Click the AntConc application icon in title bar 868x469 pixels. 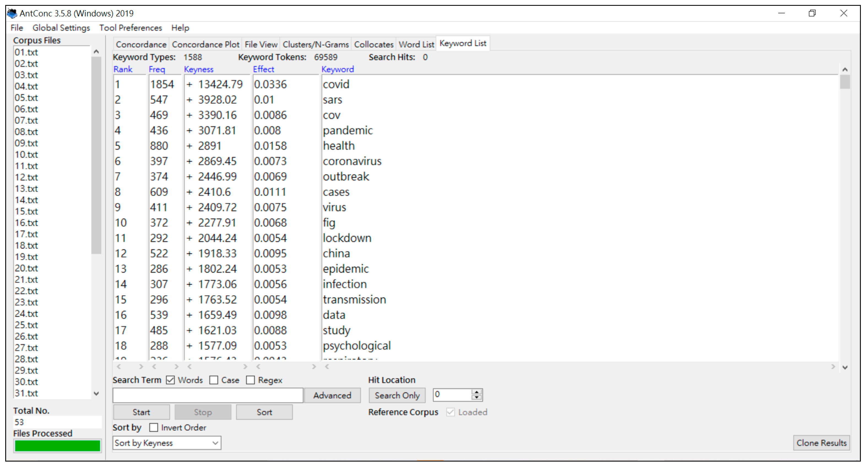(x=12, y=13)
